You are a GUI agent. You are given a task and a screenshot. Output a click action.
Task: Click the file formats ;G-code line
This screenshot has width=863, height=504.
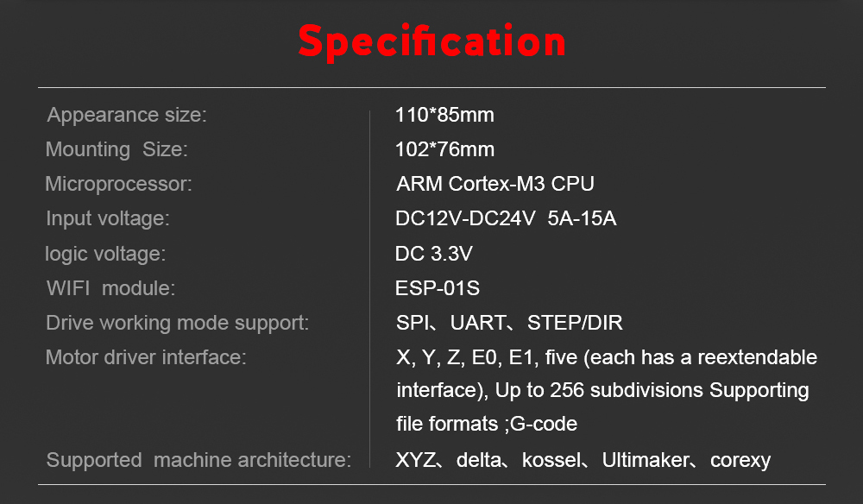click(x=487, y=424)
